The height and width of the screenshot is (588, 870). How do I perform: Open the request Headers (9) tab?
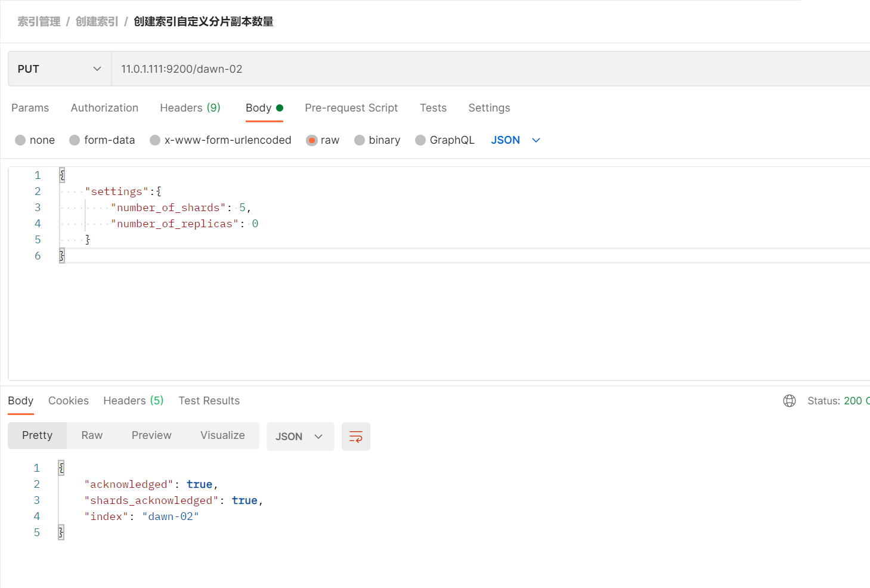190,108
